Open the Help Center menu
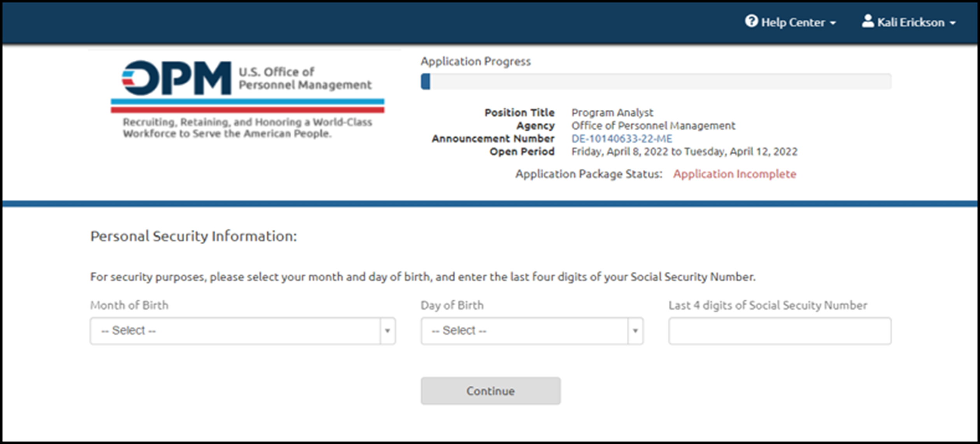Viewport: 980px width, 444px height. (x=791, y=22)
